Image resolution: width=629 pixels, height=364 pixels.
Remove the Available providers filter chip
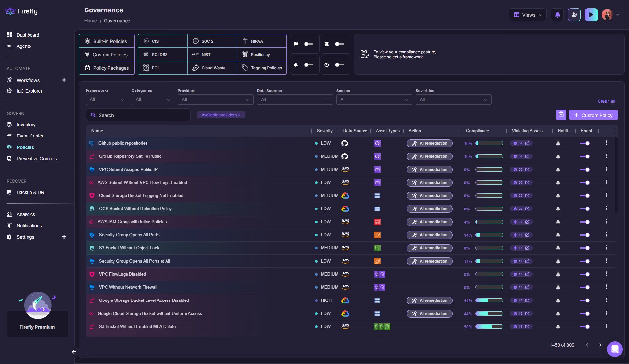[239, 115]
